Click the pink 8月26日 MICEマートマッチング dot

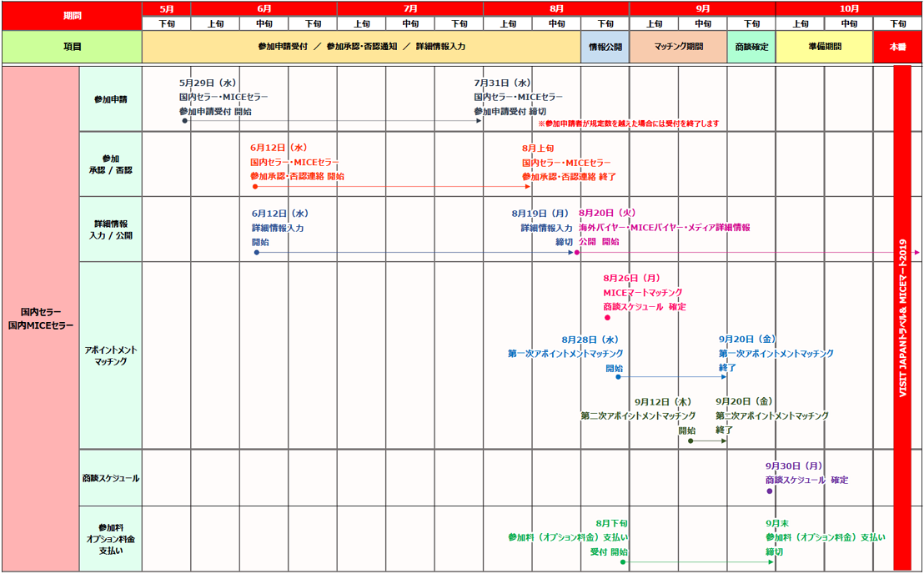[x=608, y=318]
